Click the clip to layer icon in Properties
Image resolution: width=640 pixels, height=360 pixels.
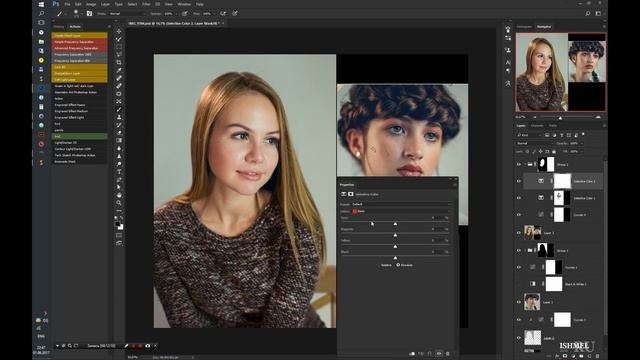(412, 353)
